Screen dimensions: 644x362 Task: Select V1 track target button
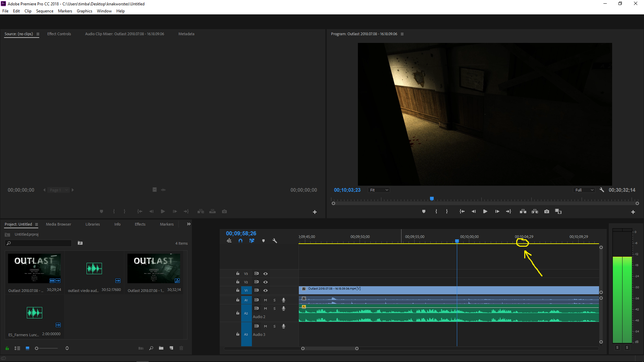(x=246, y=290)
